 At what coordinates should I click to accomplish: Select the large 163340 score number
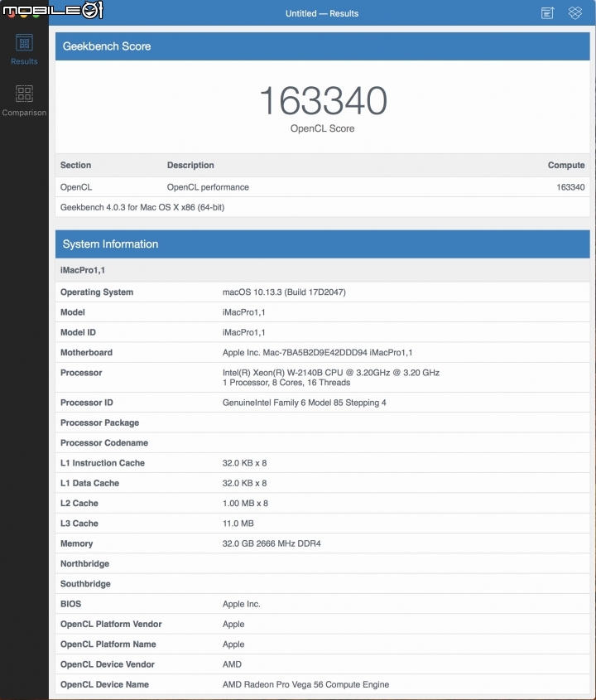323,101
